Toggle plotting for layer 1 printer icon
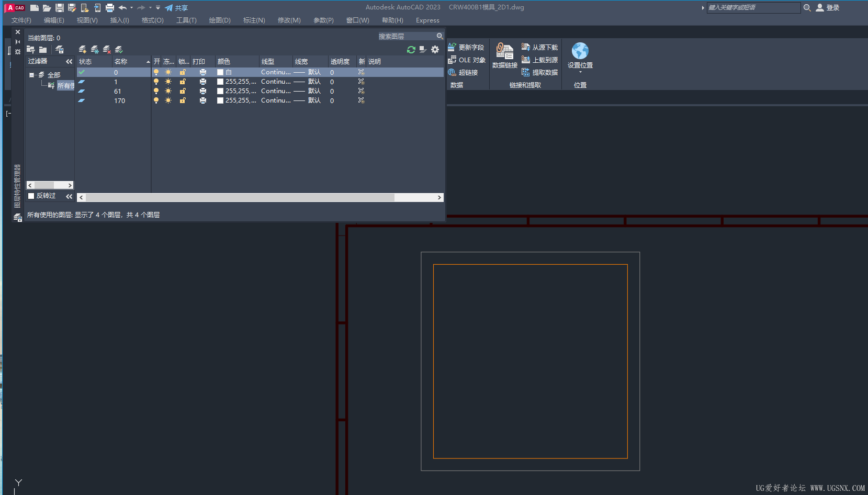Image resolution: width=868 pixels, height=495 pixels. (203, 82)
